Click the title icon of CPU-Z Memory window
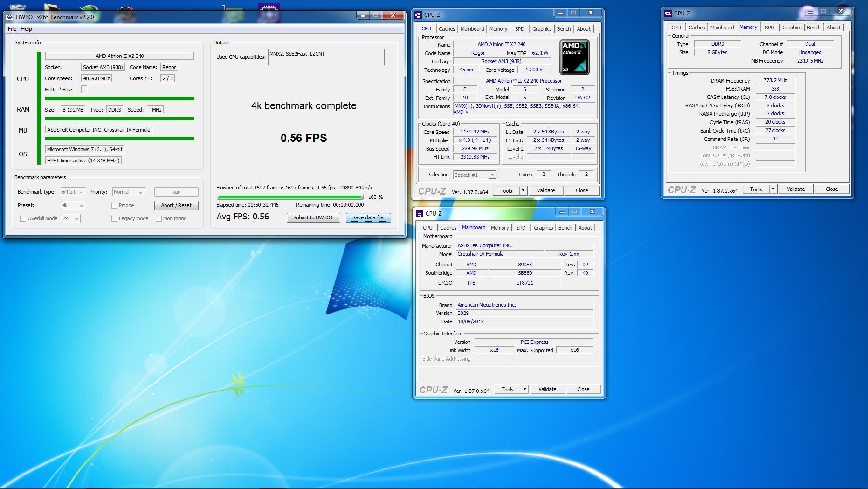868x489 pixels. pyautogui.click(x=668, y=13)
